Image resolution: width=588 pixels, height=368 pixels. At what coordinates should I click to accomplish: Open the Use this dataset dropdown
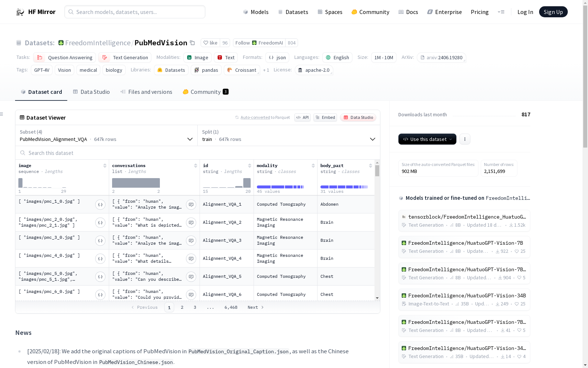[x=427, y=139]
